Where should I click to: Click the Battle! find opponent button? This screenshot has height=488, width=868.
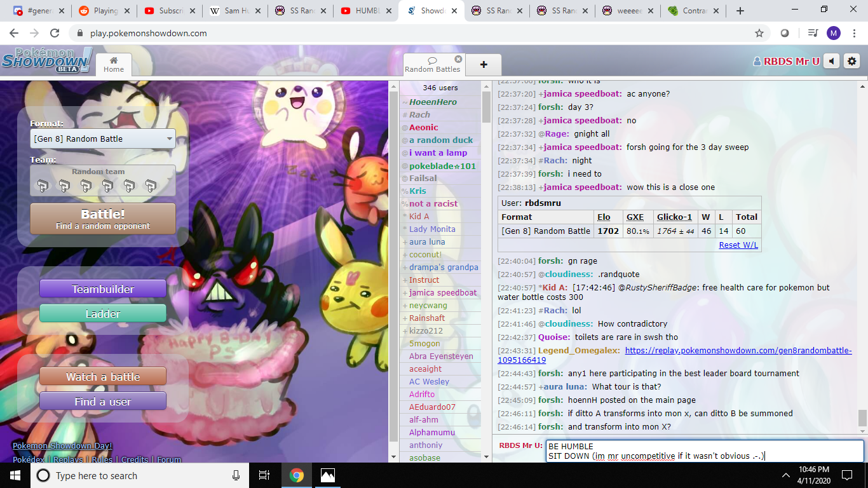pos(103,219)
